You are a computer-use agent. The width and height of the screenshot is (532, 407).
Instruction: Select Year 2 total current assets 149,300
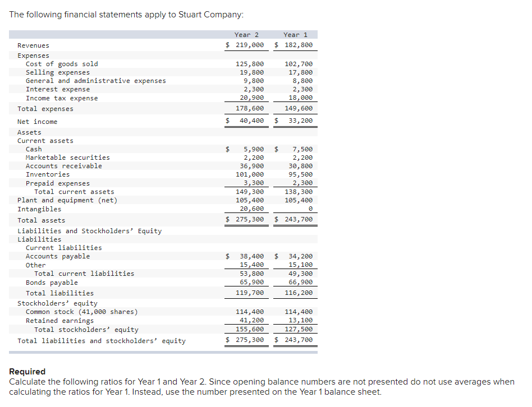(250, 192)
